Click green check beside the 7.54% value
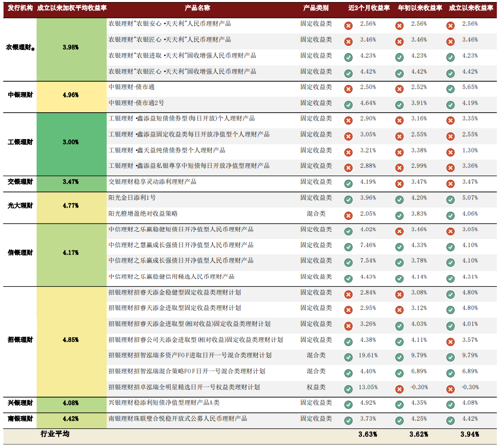Viewport: 500px width, 448px height. click(x=348, y=263)
